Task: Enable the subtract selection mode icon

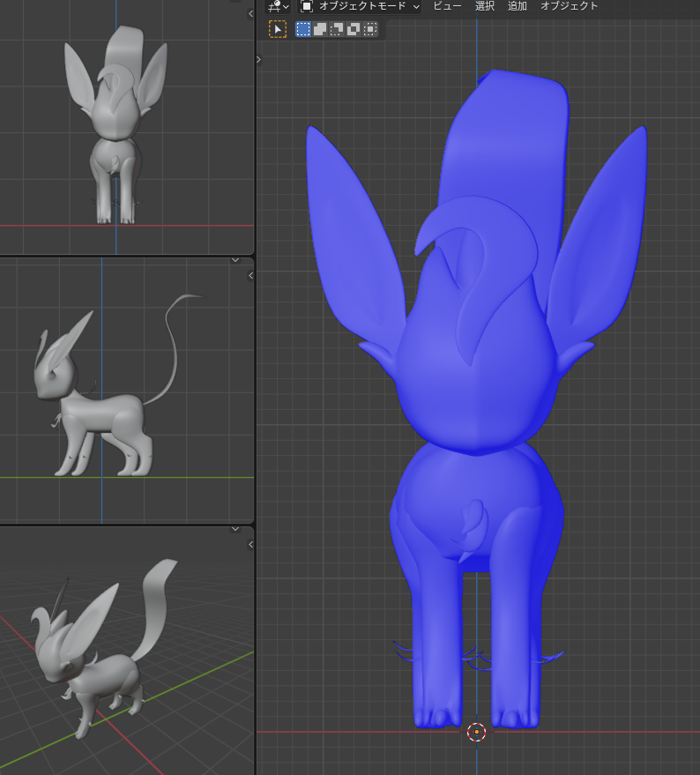Action: click(337, 29)
